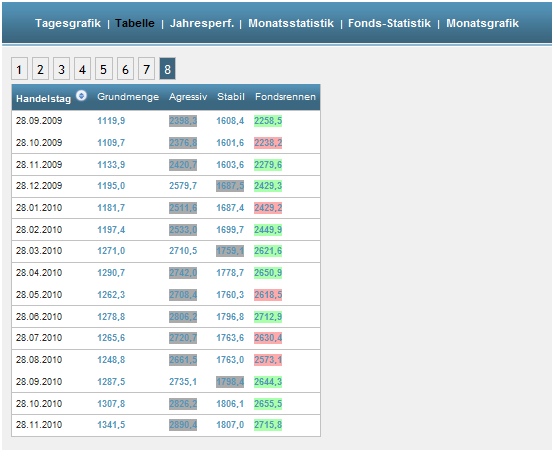Open the Tagesgrafik tab
This screenshot has height=454, width=555.
click(x=68, y=23)
